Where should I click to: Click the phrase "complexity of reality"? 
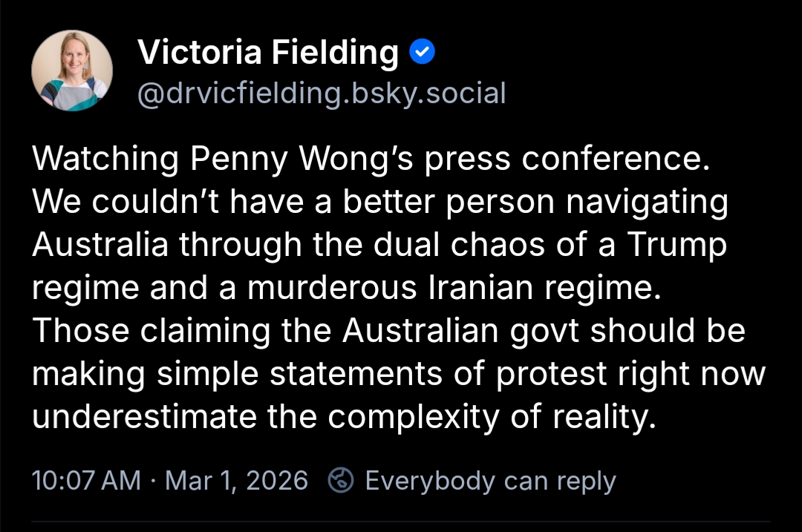492,418
